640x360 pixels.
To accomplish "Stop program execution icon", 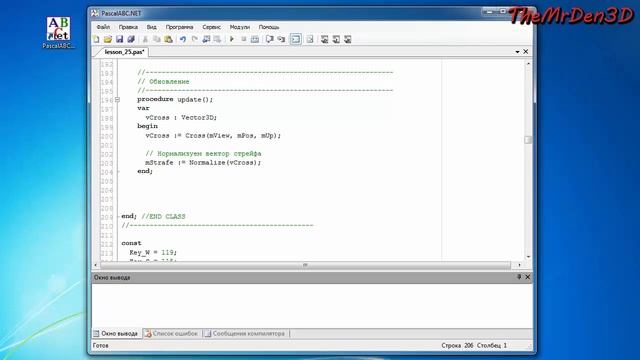I will coord(244,39).
